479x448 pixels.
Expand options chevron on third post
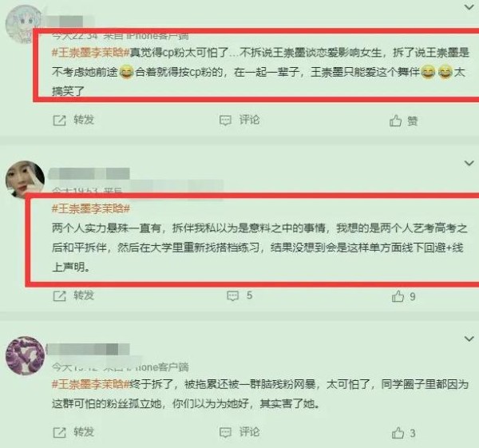point(469,339)
